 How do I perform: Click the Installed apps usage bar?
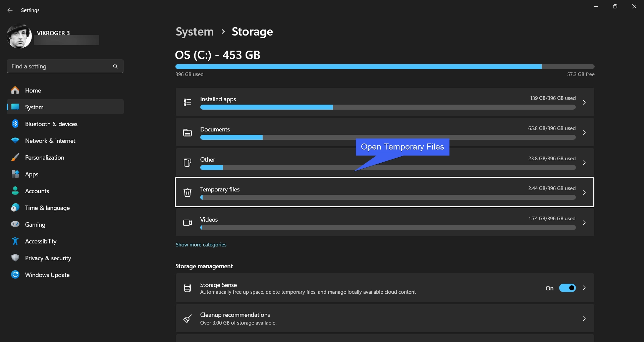tap(388, 107)
